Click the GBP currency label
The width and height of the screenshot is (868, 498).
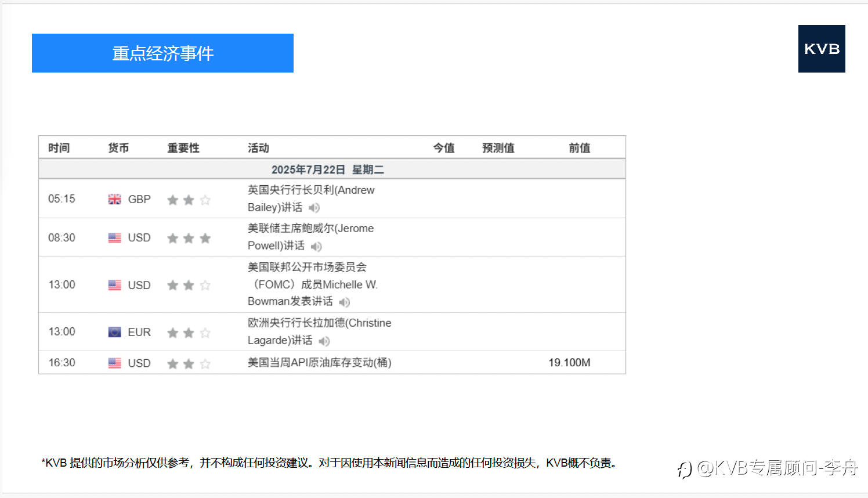pyautogui.click(x=139, y=200)
